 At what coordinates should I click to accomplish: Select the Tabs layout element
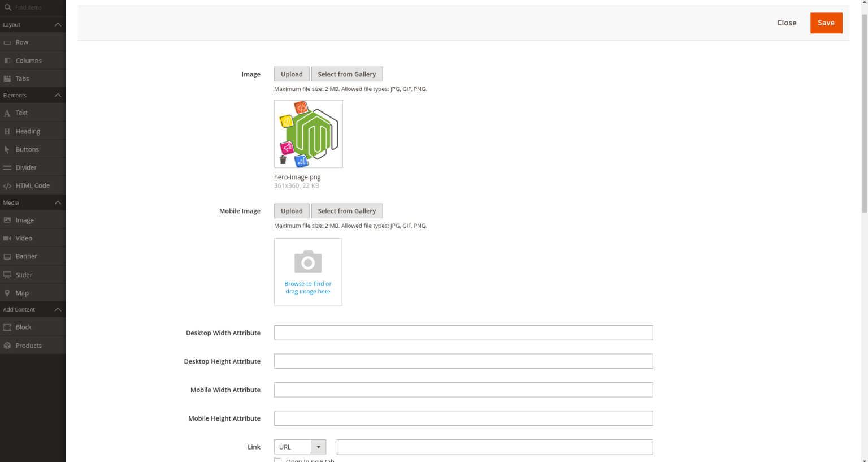(x=21, y=78)
